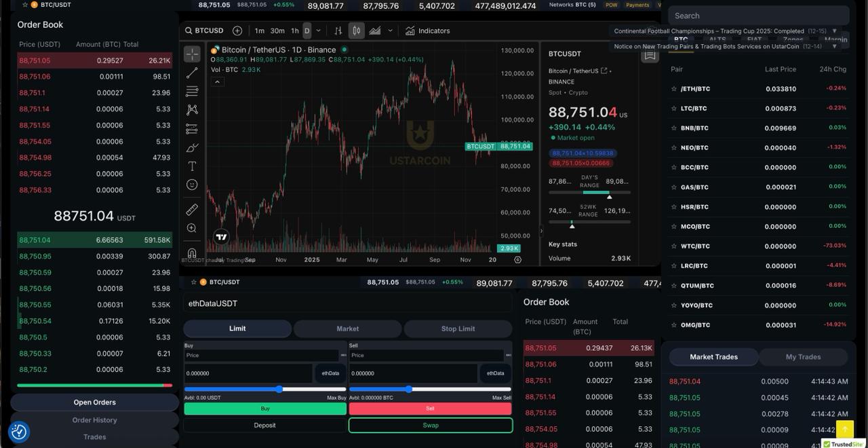Click the Deposit button
Viewport: 868px width, 448px height.
264,426
